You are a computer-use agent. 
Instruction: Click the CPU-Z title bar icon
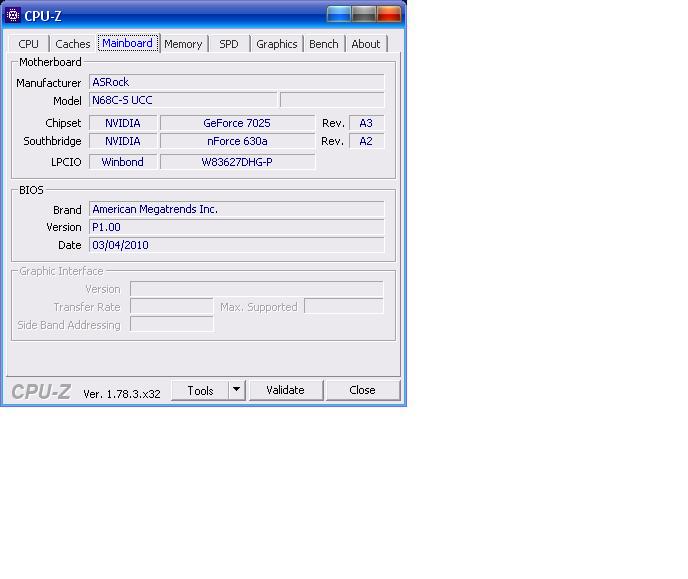(x=13, y=15)
